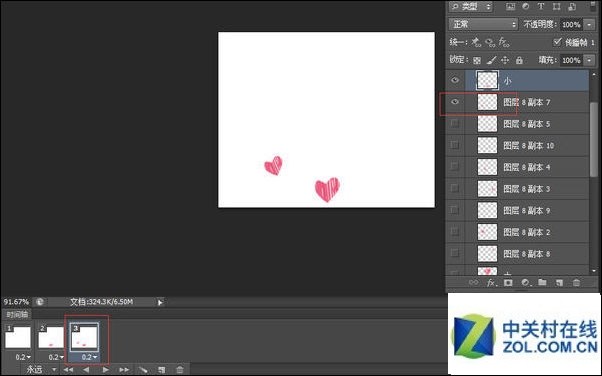Click the zoom level 91.67% field
This screenshot has height=376, width=602.
(x=17, y=302)
